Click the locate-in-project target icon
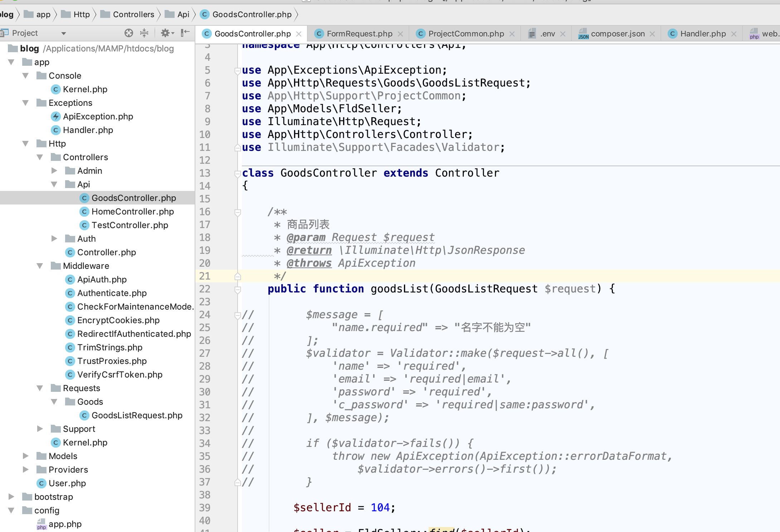 click(x=129, y=33)
